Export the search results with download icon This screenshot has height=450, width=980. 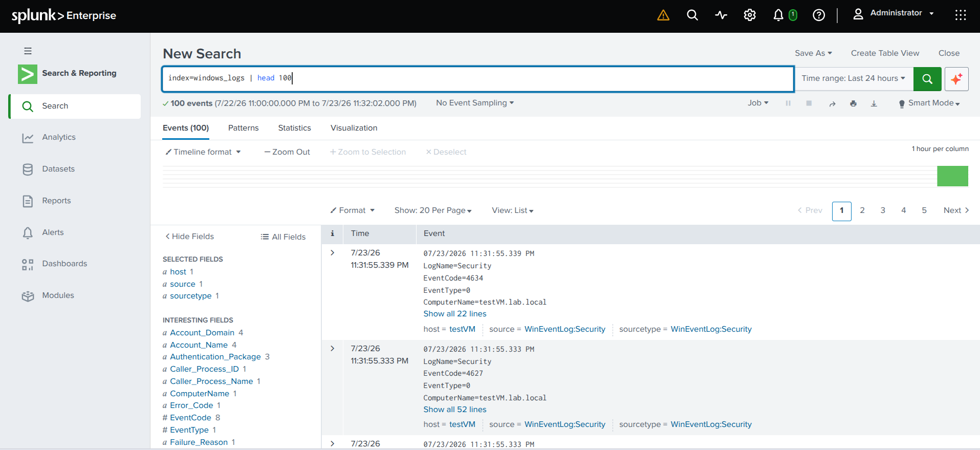pos(874,103)
